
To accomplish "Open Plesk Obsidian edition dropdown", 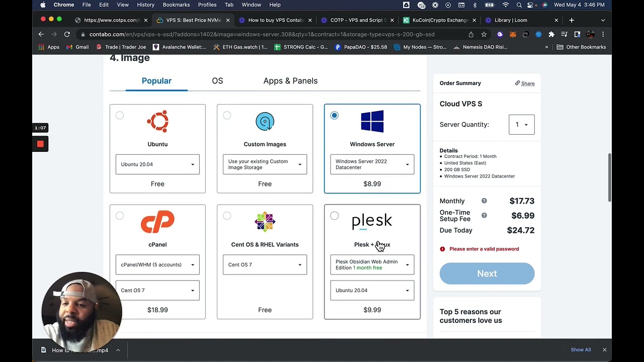I will pyautogui.click(x=372, y=265).
